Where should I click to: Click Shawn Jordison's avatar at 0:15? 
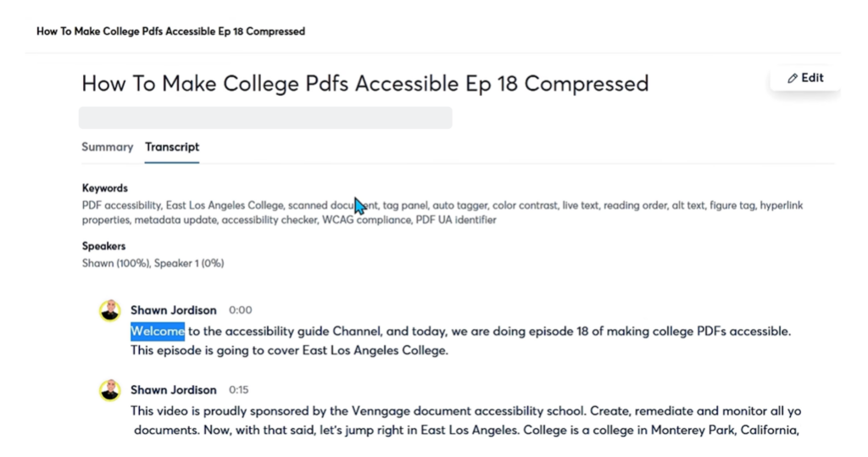coord(109,390)
